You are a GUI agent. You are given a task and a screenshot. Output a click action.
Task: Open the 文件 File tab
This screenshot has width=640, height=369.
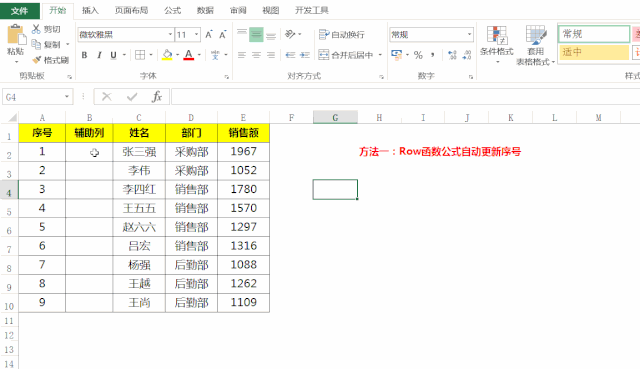pos(20,11)
